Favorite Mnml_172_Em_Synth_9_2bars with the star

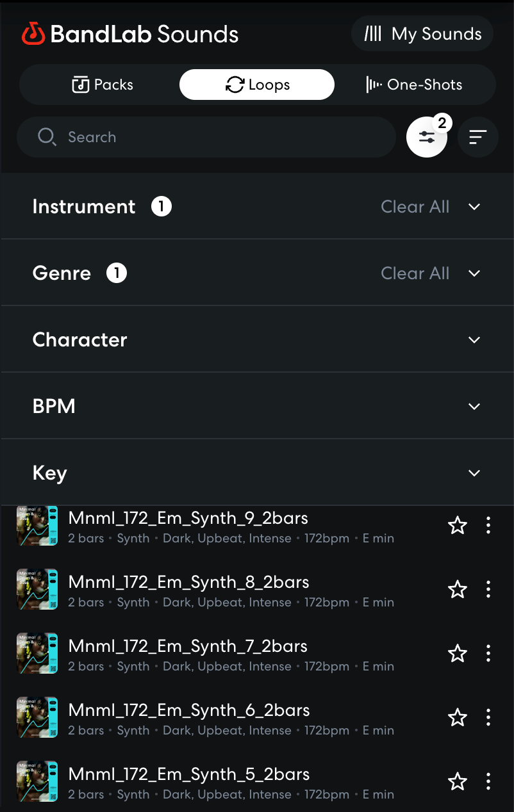(458, 525)
